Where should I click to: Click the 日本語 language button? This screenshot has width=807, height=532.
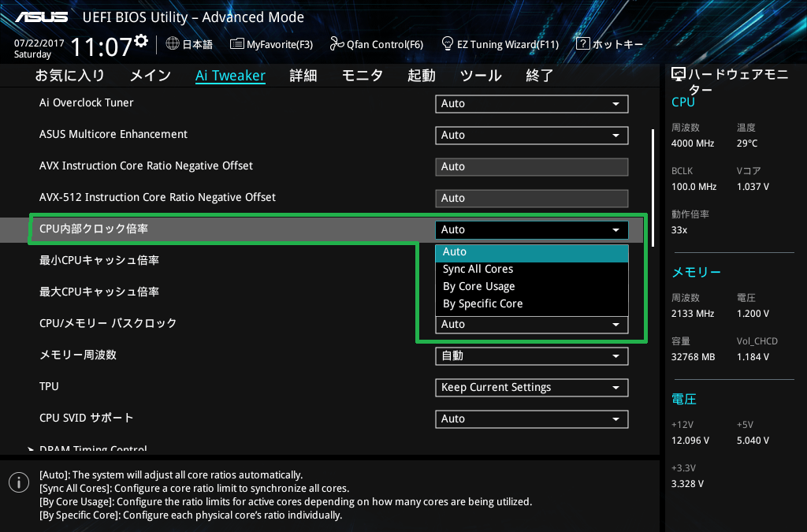tap(198, 44)
